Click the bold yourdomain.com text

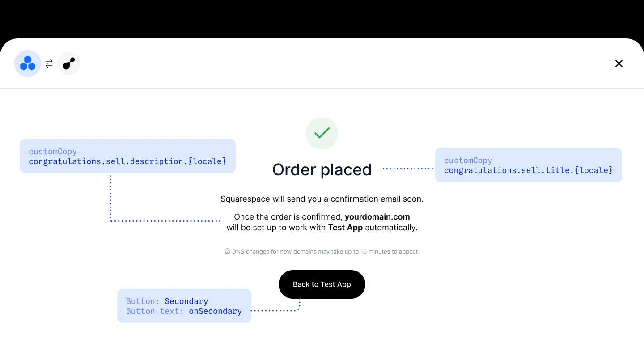pos(377,217)
